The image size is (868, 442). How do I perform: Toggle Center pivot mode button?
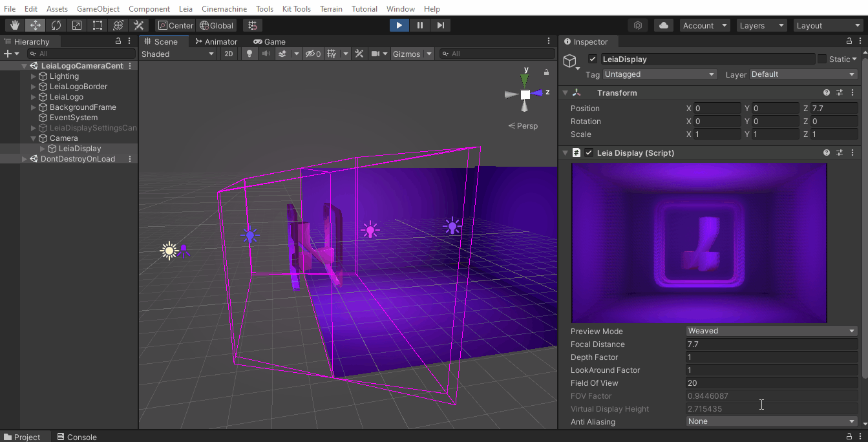[176, 25]
